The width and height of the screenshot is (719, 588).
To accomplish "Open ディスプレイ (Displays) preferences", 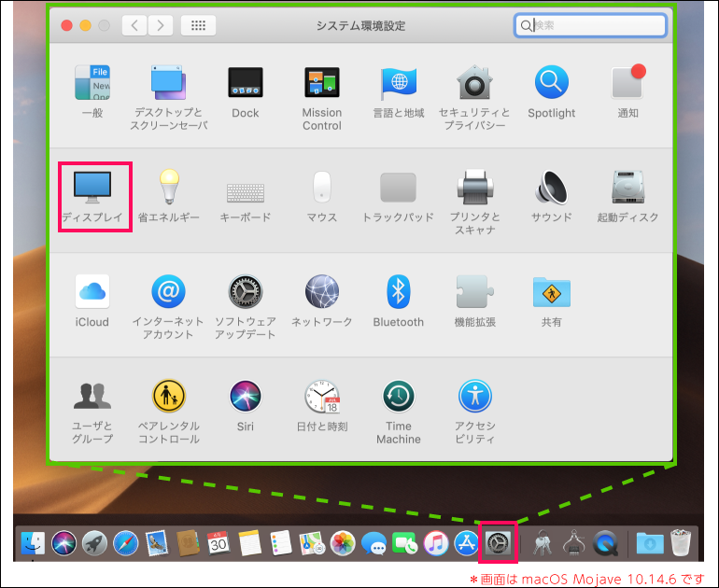I will pyautogui.click(x=92, y=196).
